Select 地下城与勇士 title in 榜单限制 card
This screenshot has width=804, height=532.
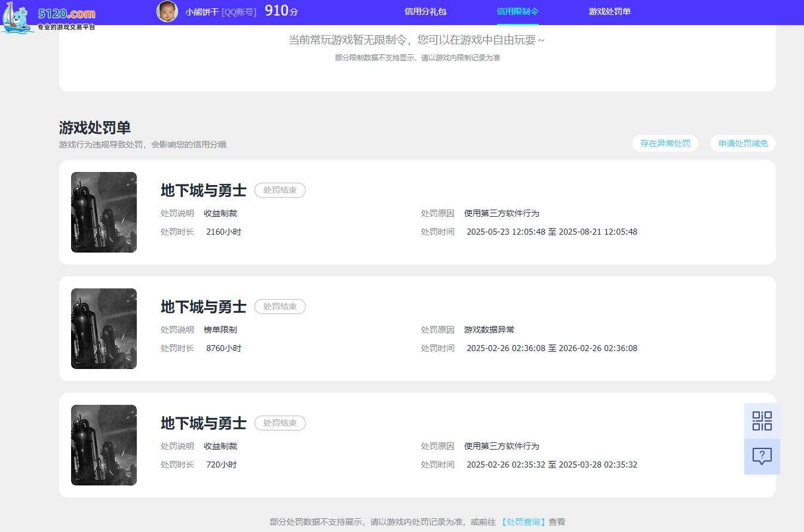coord(203,307)
